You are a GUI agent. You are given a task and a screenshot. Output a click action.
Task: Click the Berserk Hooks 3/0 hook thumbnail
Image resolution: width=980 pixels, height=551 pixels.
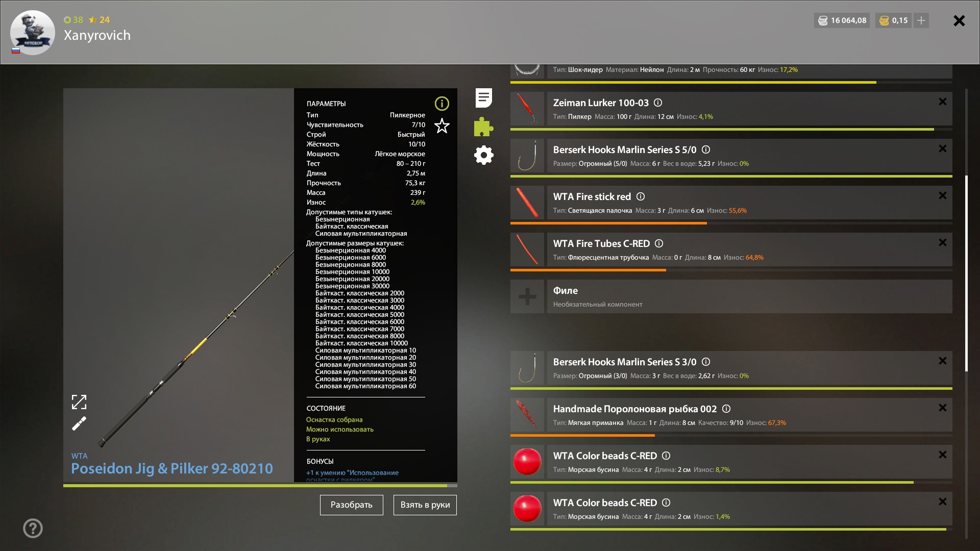[527, 368]
